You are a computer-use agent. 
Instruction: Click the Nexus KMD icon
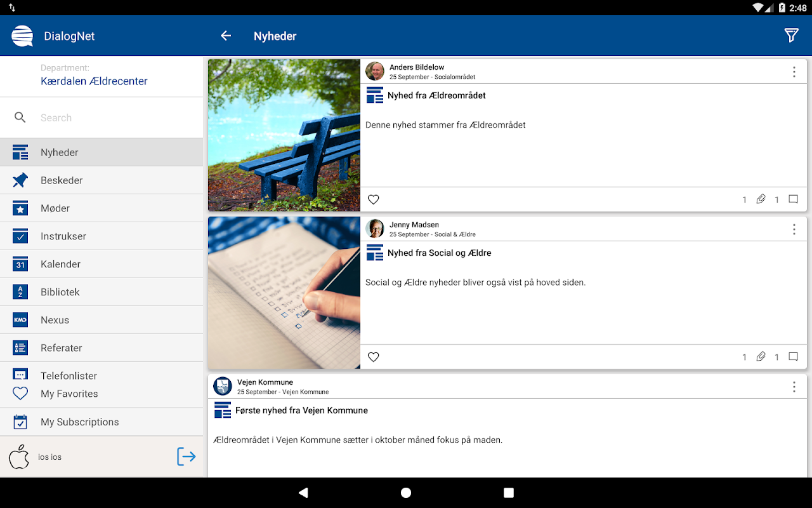[20, 320]
